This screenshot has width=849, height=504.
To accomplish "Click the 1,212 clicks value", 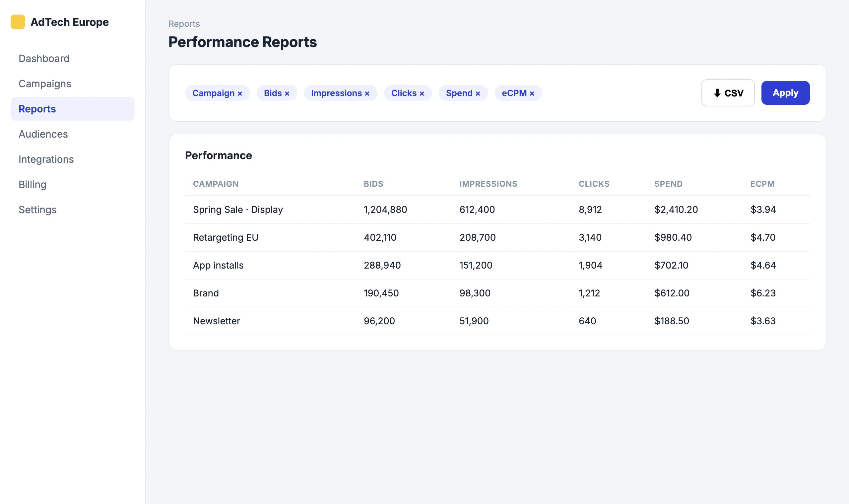I will point(589,293).
